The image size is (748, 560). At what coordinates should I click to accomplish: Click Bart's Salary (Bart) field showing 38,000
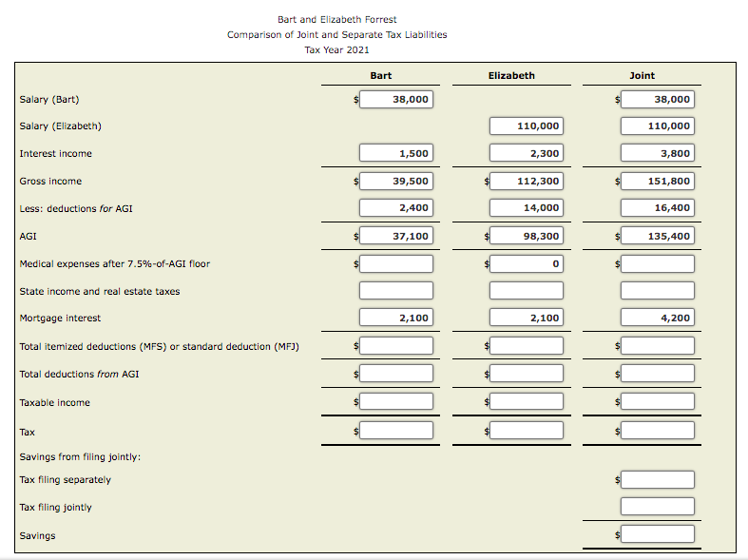coord(396,99)
